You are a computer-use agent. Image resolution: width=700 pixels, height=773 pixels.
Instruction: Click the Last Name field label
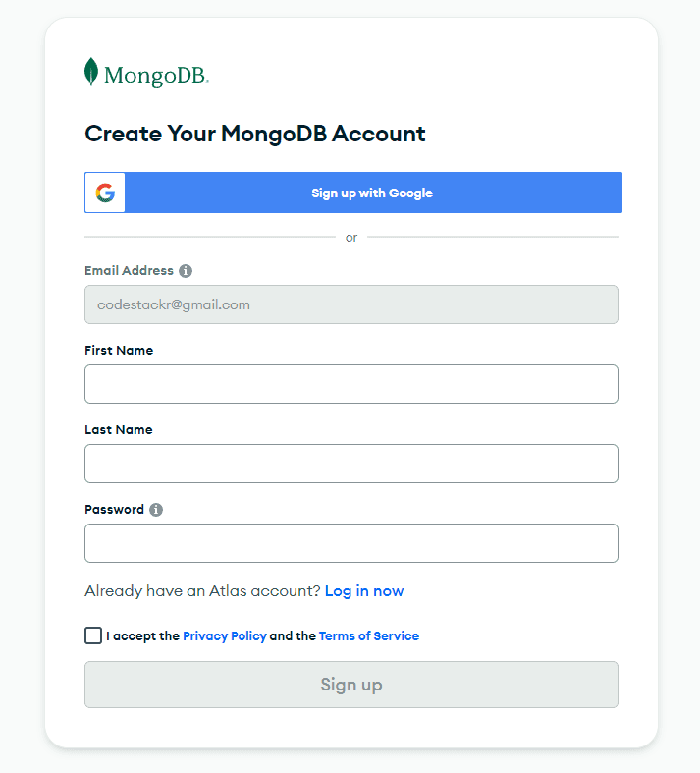[x=119, y=430]
